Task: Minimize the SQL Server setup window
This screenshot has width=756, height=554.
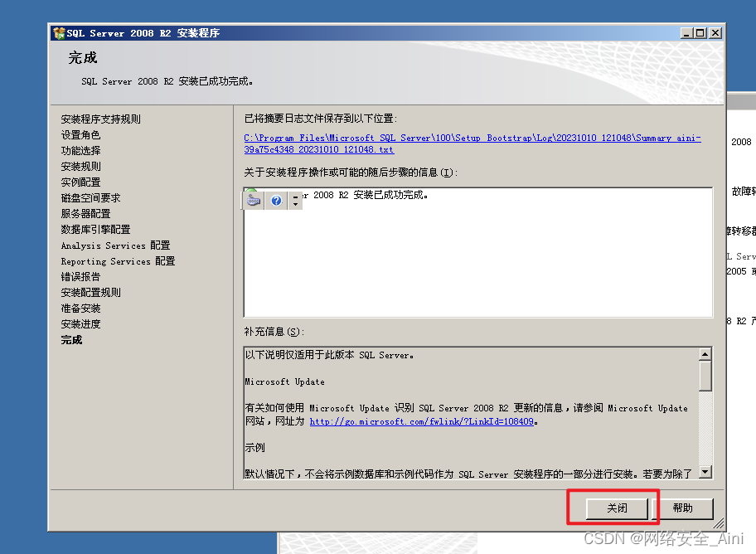Action: click(x=686, y=33)
